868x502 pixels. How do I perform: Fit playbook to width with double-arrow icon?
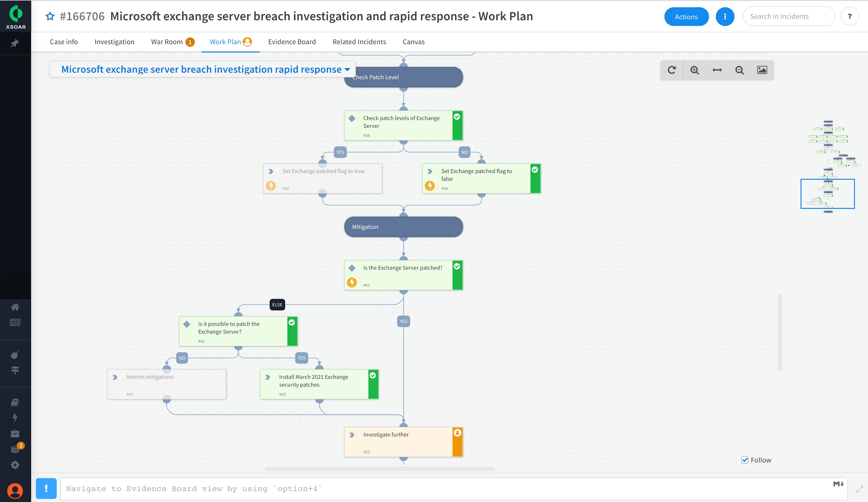coord(717,70)
